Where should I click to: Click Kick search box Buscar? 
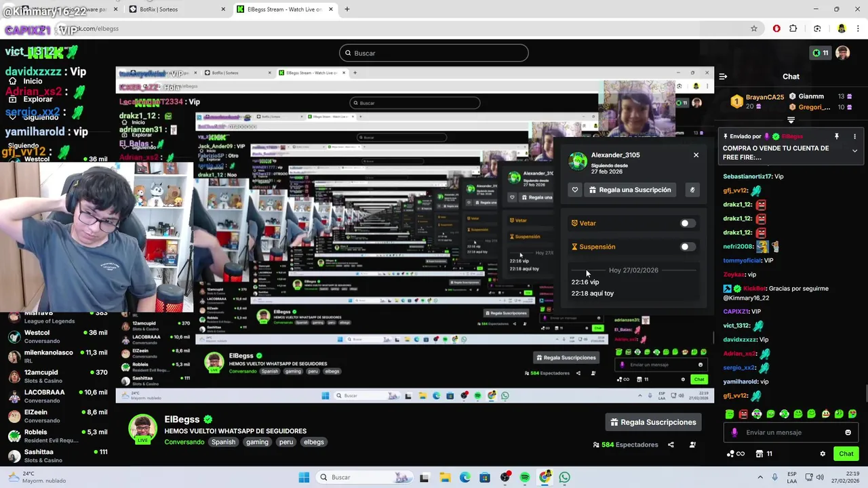point(434,53)
